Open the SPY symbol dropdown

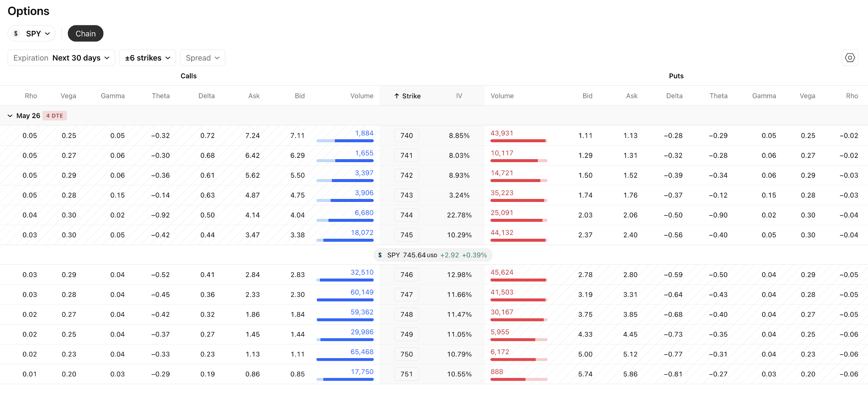pyautogui.click(x=32, y=33)
